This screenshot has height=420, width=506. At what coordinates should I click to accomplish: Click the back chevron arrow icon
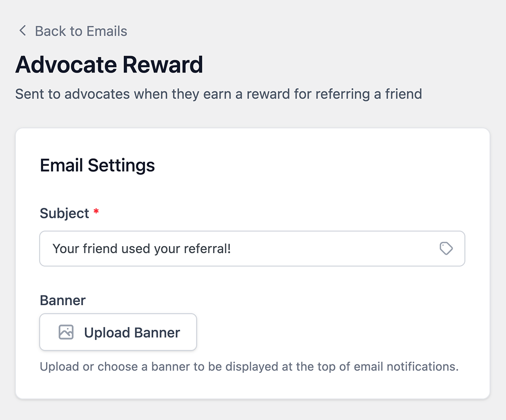(x=22, y=31)
